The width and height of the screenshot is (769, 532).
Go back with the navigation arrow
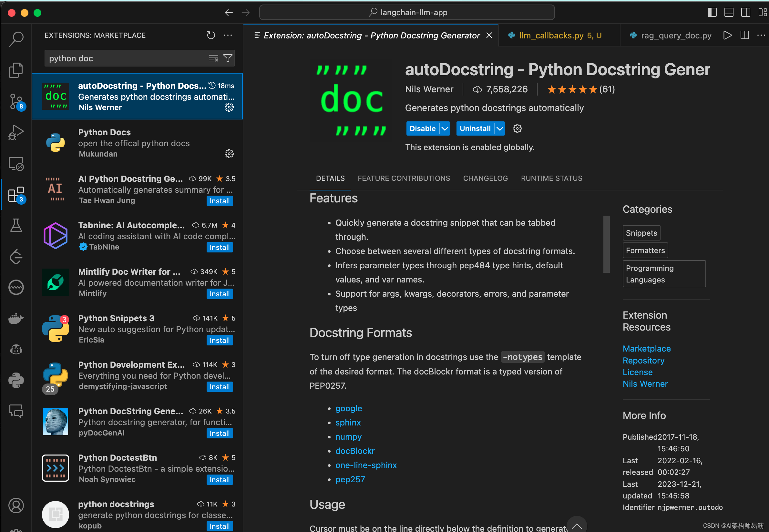click(x=229, y=13)
